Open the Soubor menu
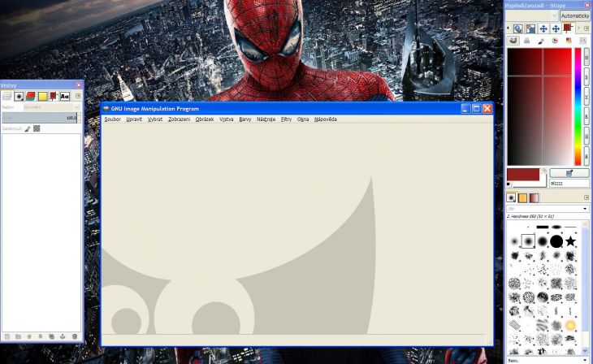The width and height of the screenshot is (593, 364). coord(112,119)
